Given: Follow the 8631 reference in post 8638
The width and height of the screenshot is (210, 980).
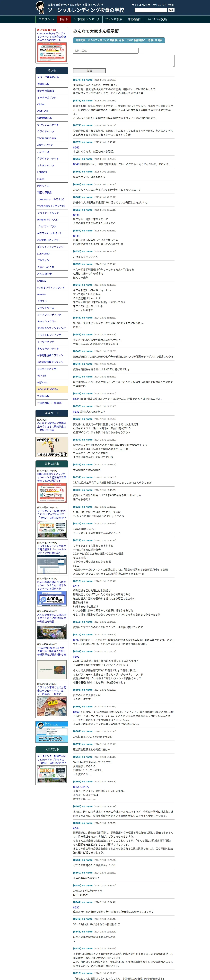Looking at the screenshot, I should [76, 412].
